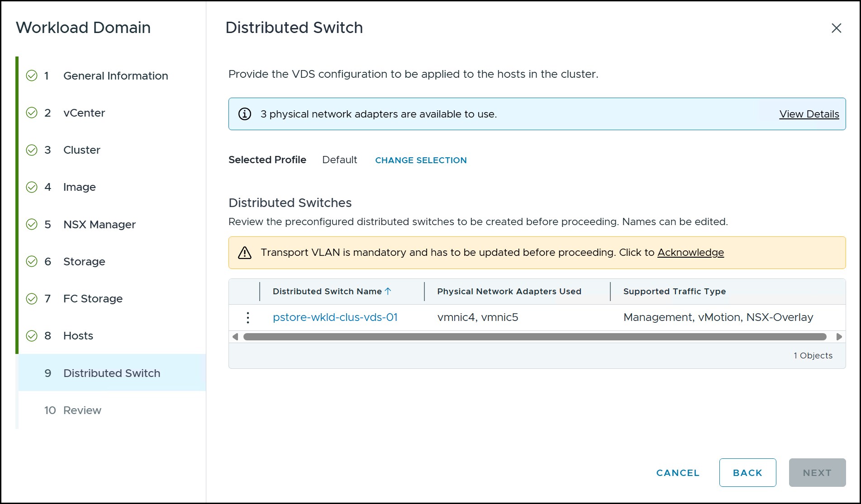
Task: Click the NEXT button
Action: pyautogui.click(x=817, y=473)
